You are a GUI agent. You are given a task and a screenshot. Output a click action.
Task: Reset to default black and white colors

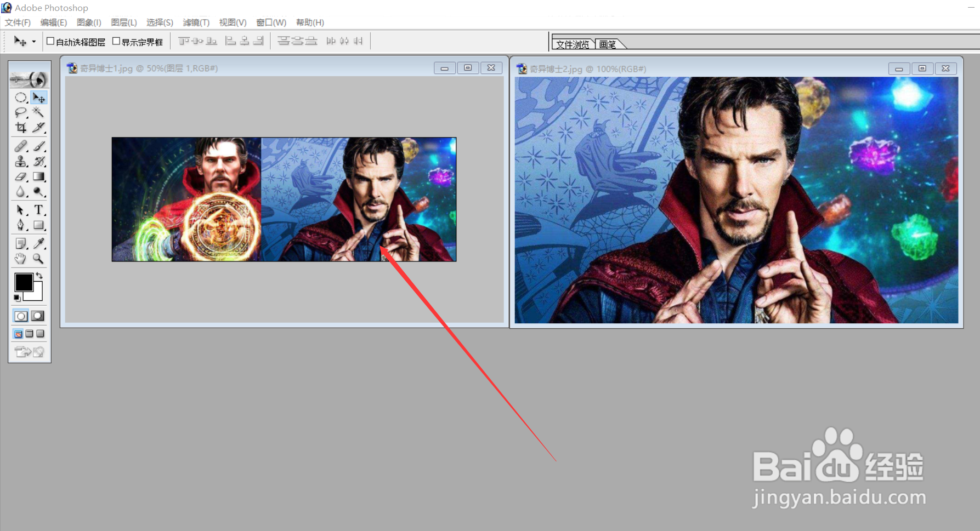coord(17,298)
